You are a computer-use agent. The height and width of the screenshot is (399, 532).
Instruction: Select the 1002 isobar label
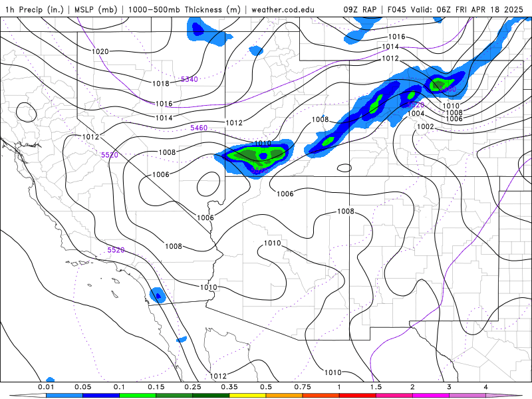(425, 126)
